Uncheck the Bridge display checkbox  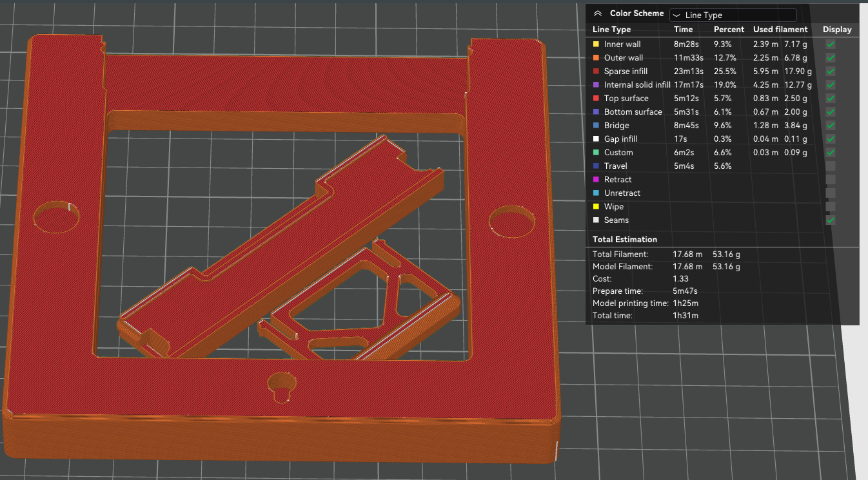click(x=831, y=126)
